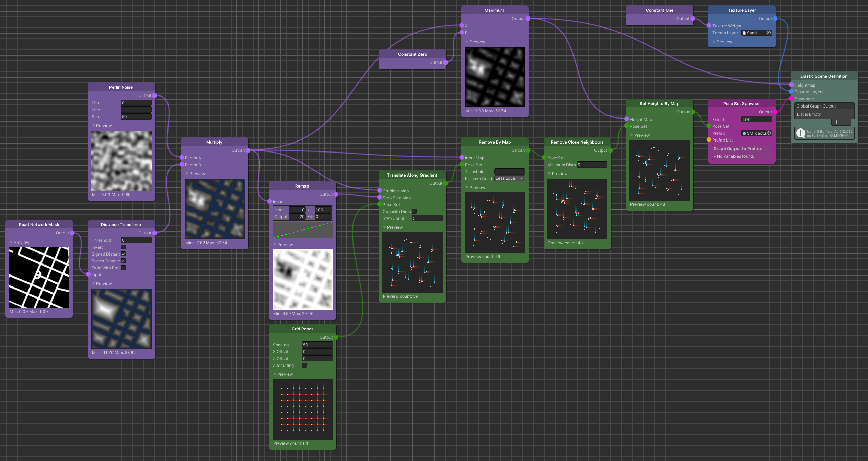Add entry to Global Graph Output list
Viewport: 868px width, 461px height.
coord(837,122)
